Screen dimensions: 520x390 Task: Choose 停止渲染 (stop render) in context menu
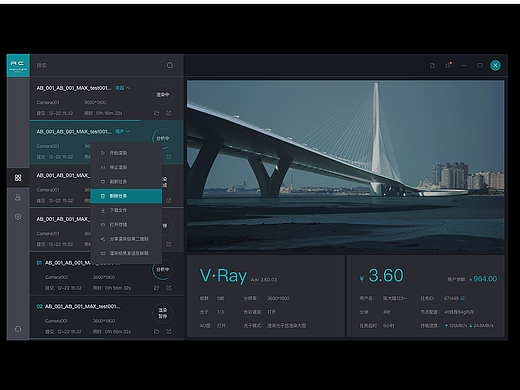pos(126,167)
